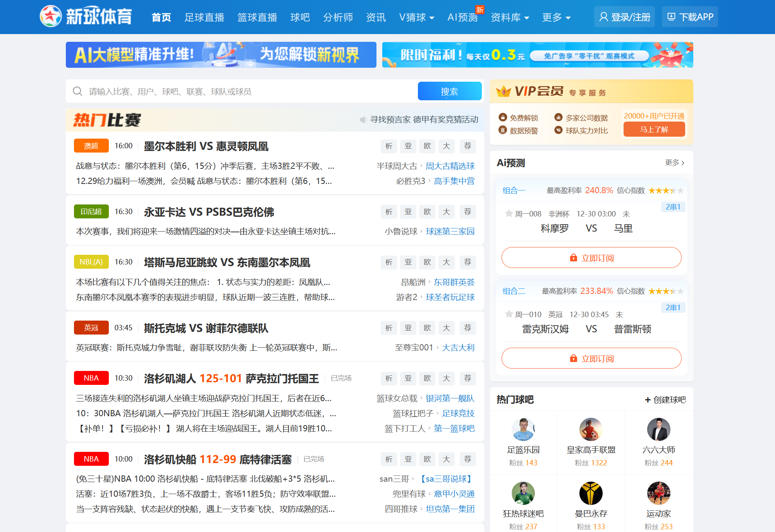
Task: Toggle the star favorite on 周一010 match
Action: (509, 314)
